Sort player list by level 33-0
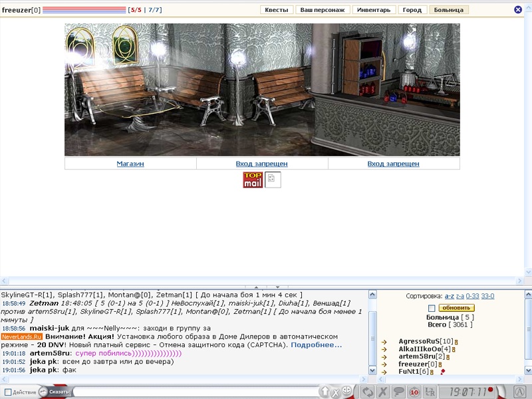 (x=487, y=296)
